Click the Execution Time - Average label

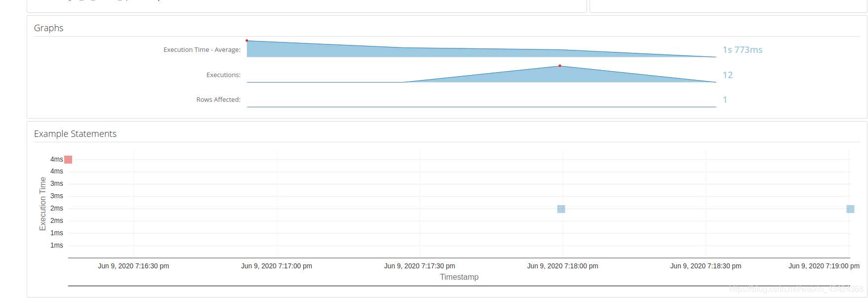pos(202,50)
